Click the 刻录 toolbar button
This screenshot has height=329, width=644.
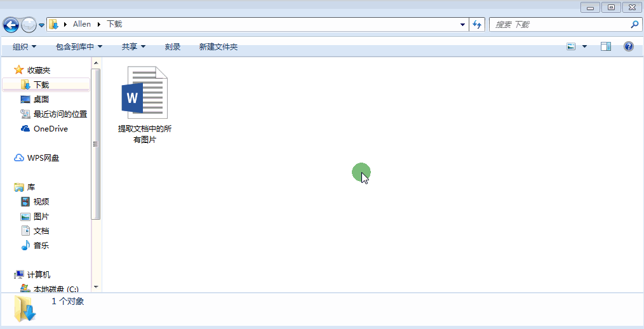173,47
